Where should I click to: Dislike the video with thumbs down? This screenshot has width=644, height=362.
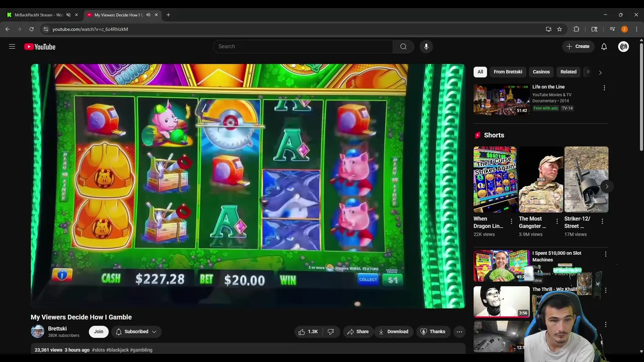click(331, 332)
